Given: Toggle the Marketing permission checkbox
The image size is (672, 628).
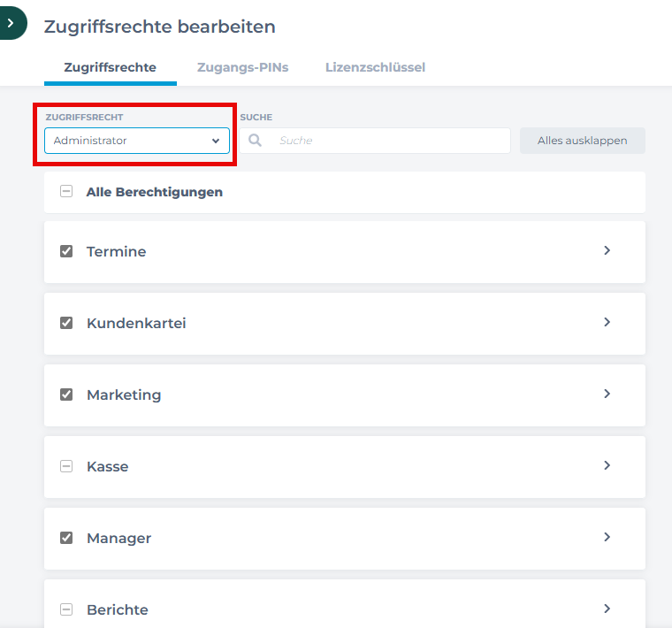Looking at the screenshot, I should 66,394.
